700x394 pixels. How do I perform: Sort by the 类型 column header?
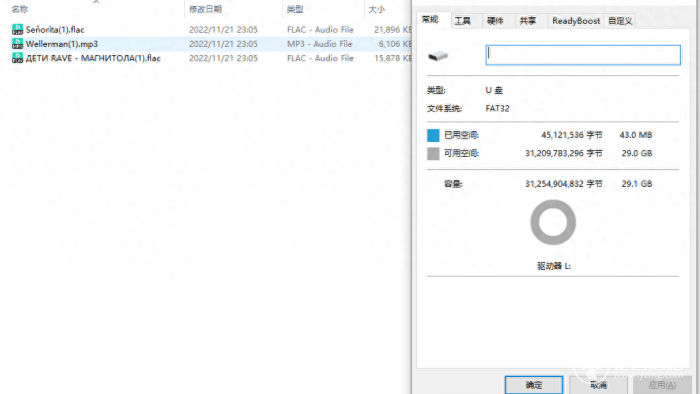coord(295,9)
